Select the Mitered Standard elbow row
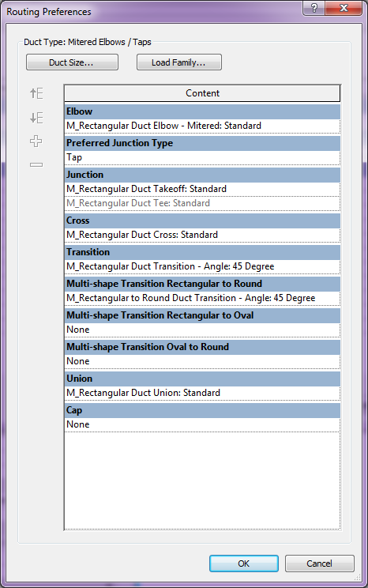 click(x=202, y=126)
